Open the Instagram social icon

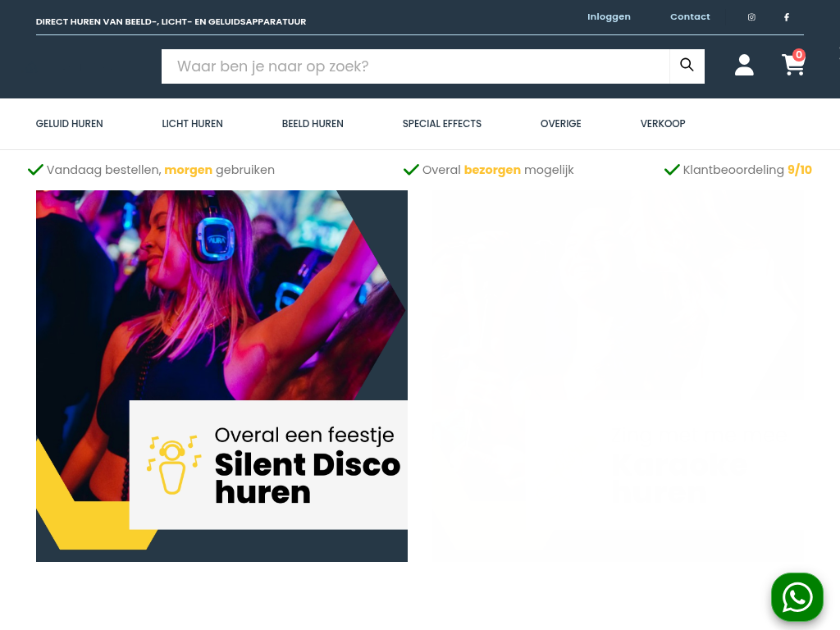751,17
